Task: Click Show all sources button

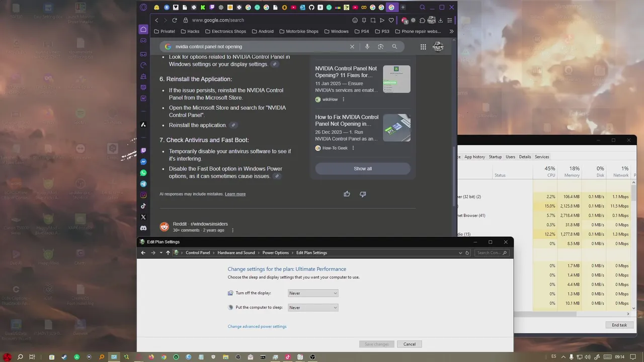Action: [x=363, y=168]
